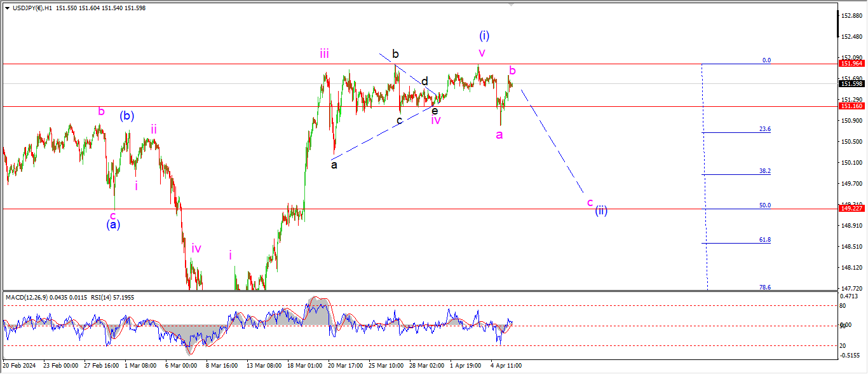Select the blue (i) wave label

tap(485, 35)
